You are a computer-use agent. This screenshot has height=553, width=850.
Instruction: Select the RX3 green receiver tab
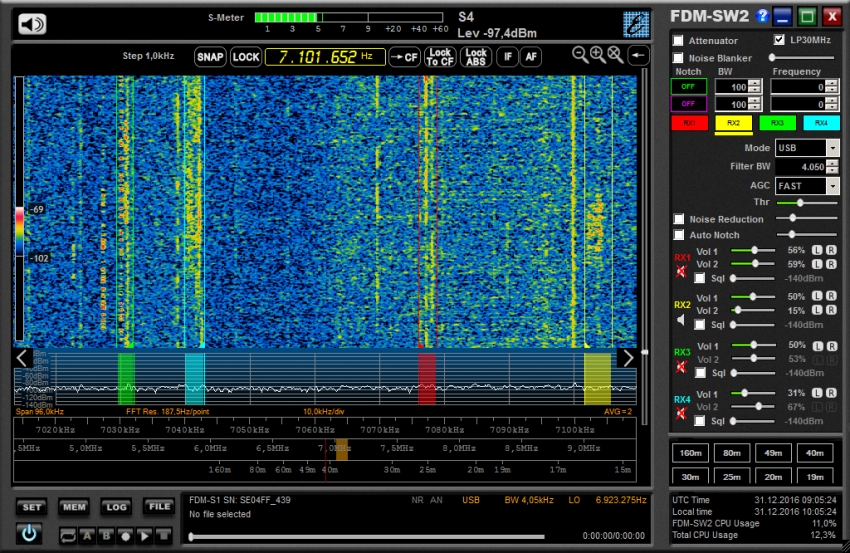click(777, 123)
